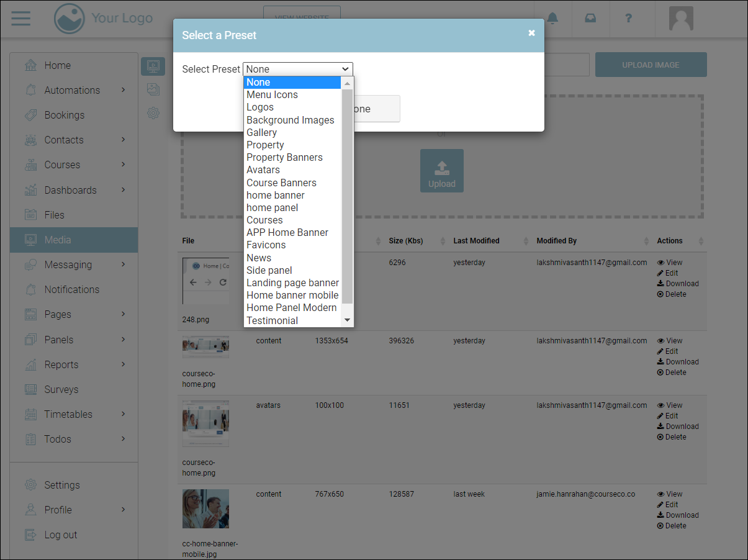748x560 pixels.
Task: Choose Background Images preset option
Action: [x=290, y=120]
